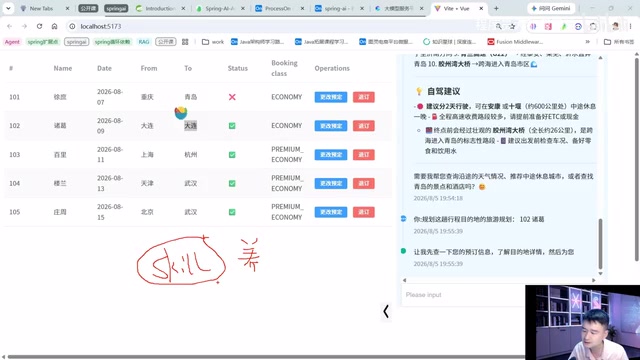Click the chat panel scroll-up arrow
This screenshot has height=360, width=640.
[x=600, y=58]
